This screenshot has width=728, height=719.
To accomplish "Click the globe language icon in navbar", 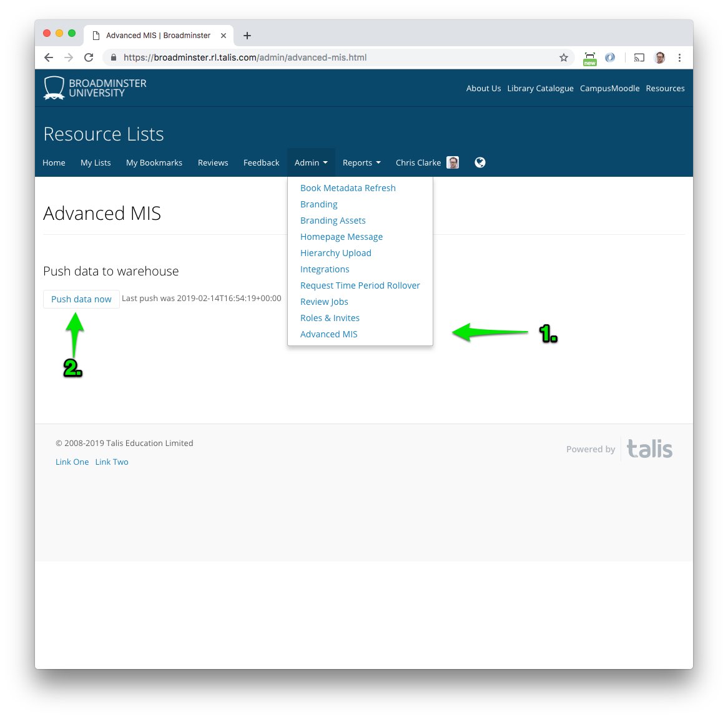I will [x=480, y=162].
